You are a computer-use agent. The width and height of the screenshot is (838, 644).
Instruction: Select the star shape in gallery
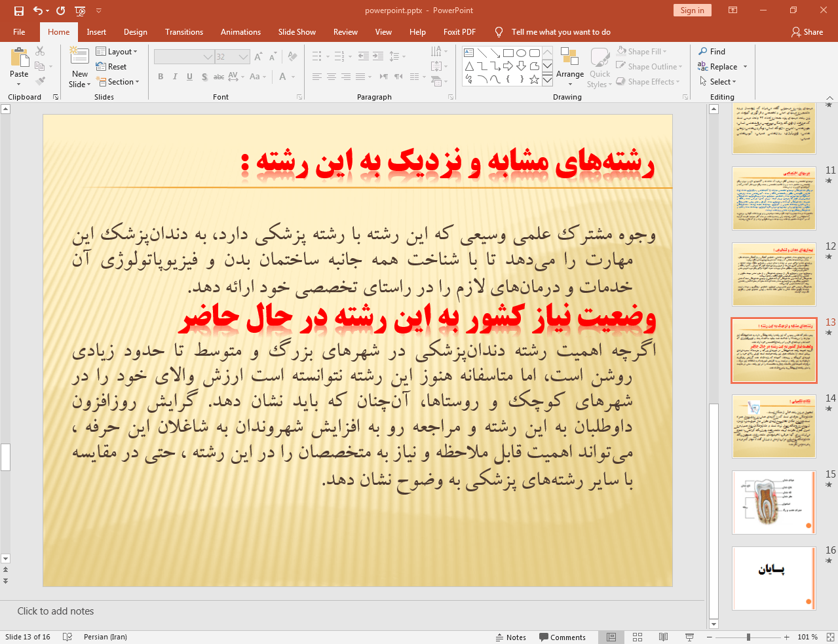[534, 79]
